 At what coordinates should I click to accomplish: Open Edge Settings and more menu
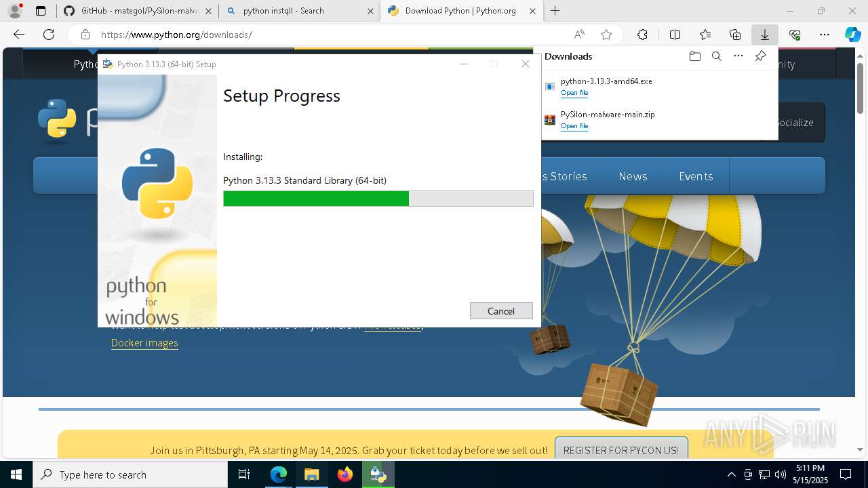(825, 35)
